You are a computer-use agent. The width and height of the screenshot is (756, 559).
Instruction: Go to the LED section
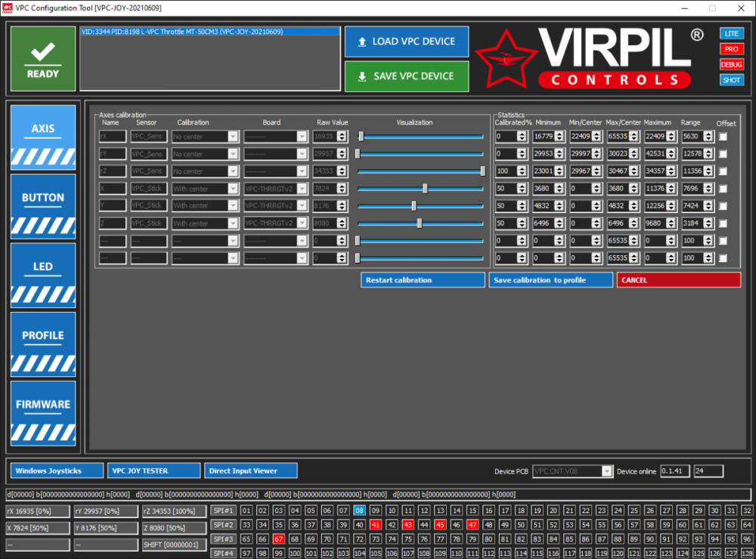pyautogui.click(x=43, y=275)
